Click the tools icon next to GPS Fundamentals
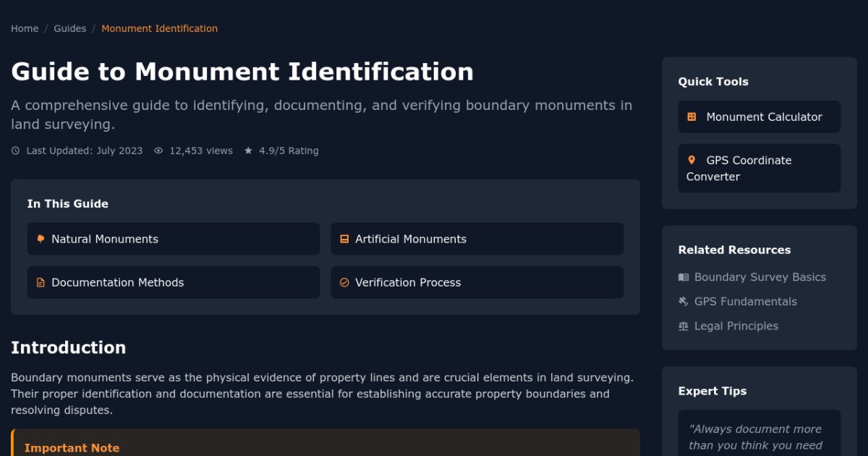Viewport: 868px width, 456px height. [683, 301]
